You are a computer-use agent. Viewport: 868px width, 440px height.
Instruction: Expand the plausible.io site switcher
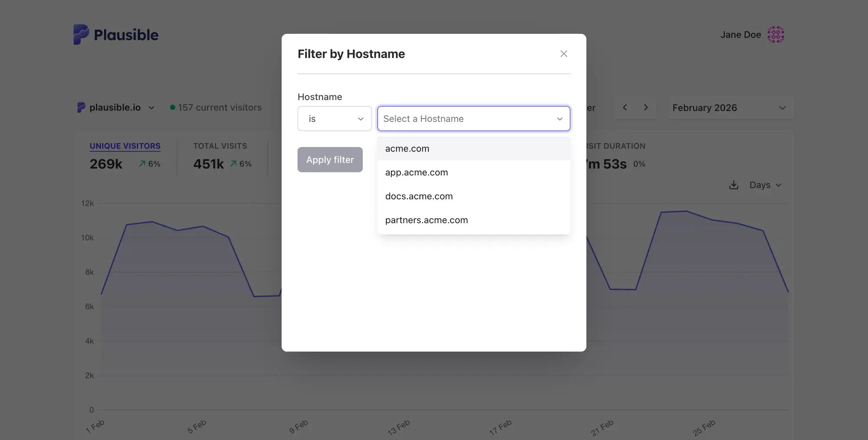151,108
